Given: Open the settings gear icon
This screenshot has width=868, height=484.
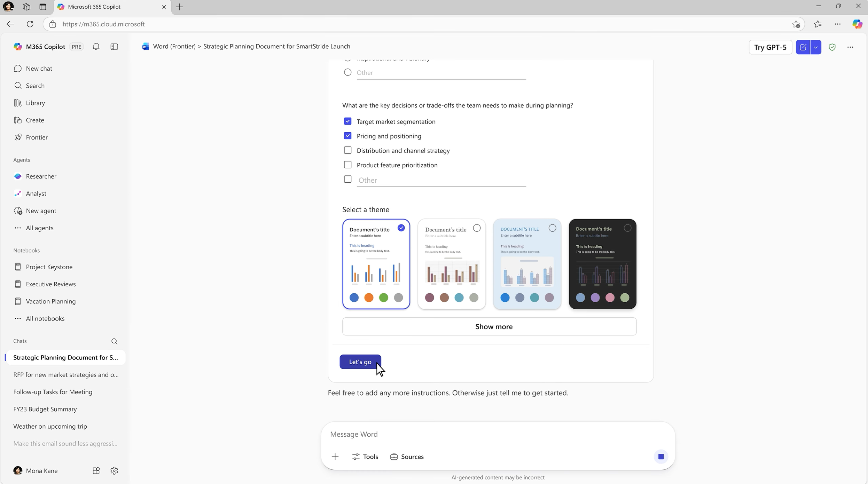Looking at the screenshot, I should 114,471.
